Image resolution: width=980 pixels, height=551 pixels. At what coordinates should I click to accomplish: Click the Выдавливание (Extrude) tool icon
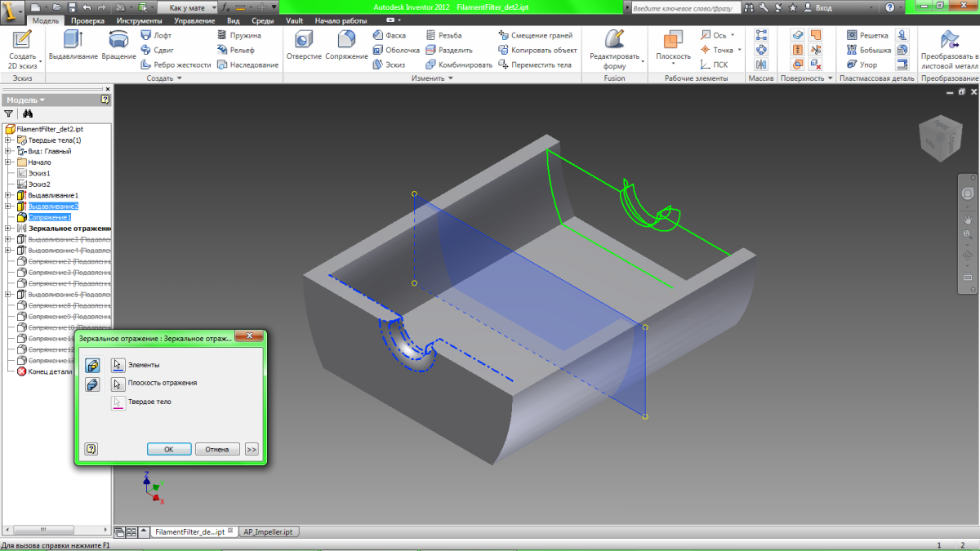pos(73,41)
